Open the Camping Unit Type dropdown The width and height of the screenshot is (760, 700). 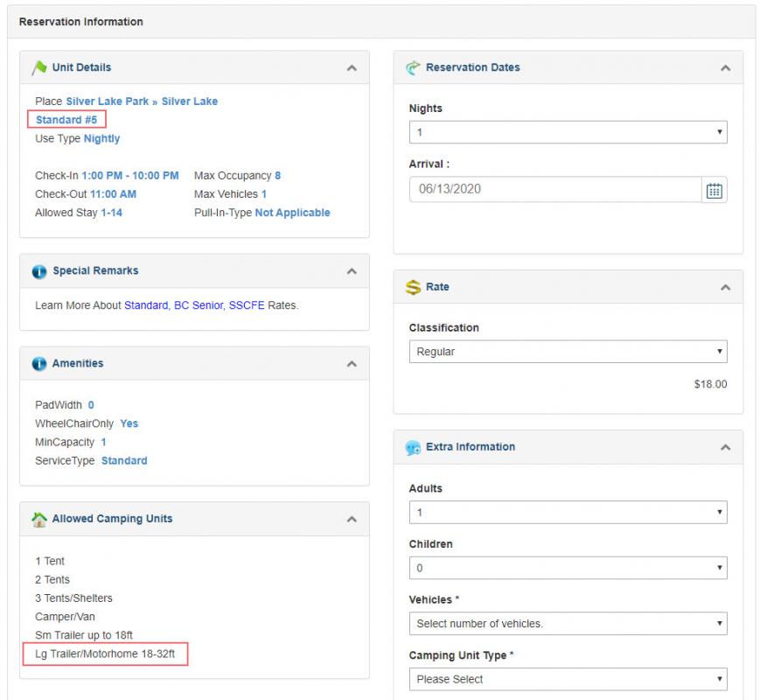[x=568, y=679]
